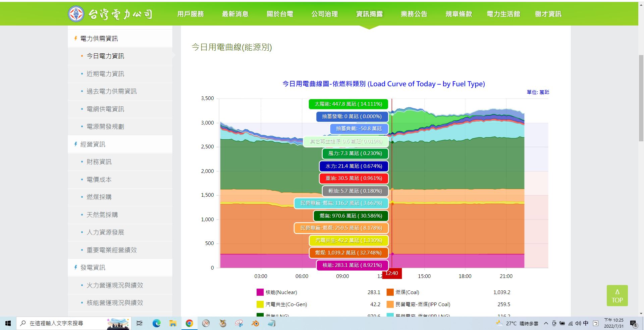
Task: Toggle 民營電廠-燃煤(IPP Coal) legend swatch
Action: 390,304
